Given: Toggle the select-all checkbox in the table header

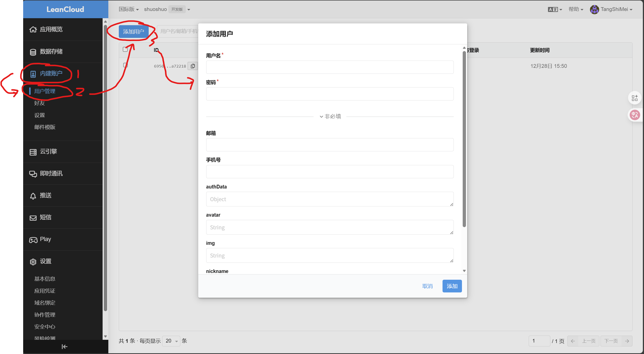Looking at the screenshot, I should pos(125,49).
